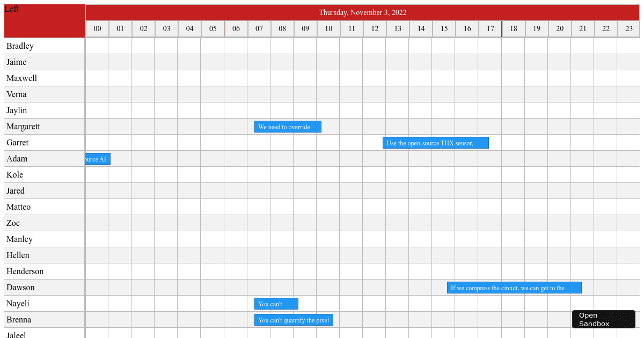This screenshot has width=644, height=338.
Task: Select the 22 hour column header
Action: click(606, 29)
